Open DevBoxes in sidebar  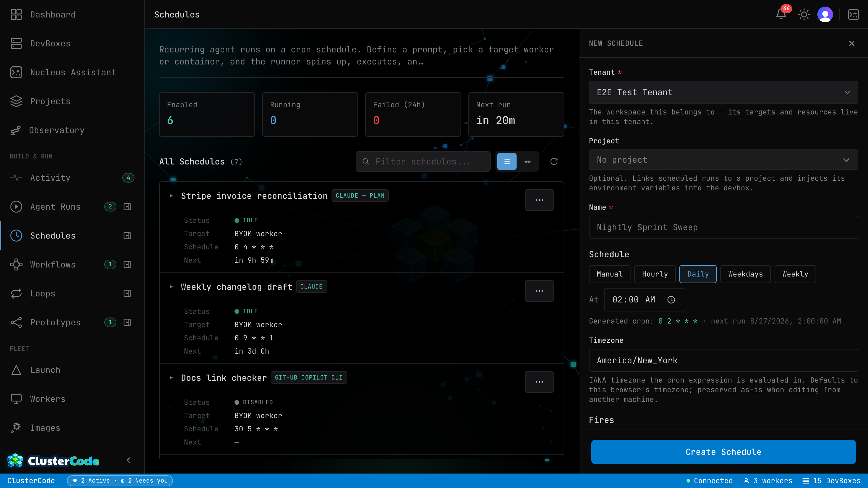click(72, 43)
